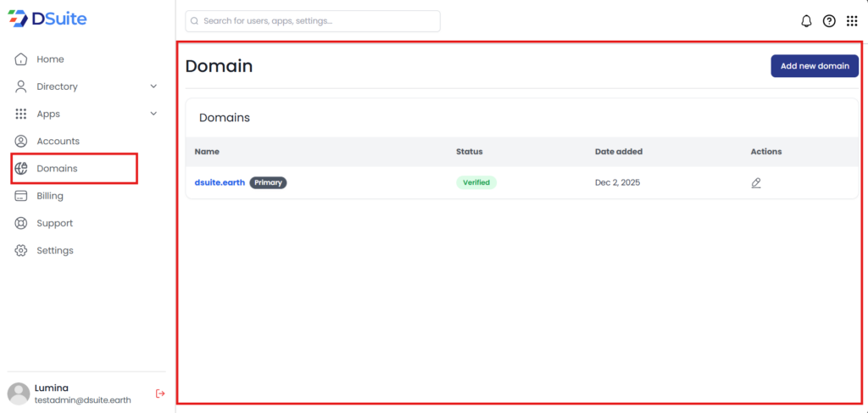Open the help question mark icon
The image size is (868, 413).
829,21
